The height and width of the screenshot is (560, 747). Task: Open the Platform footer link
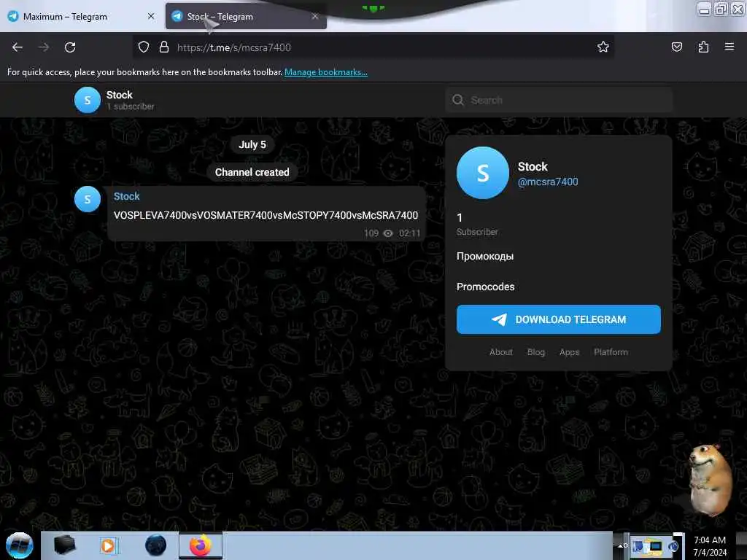point(611,352)
